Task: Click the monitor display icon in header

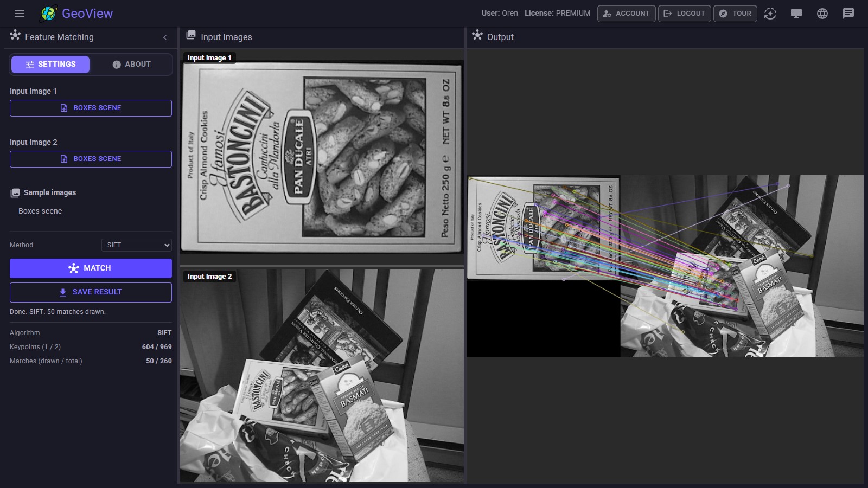Action: click(796, 14)
